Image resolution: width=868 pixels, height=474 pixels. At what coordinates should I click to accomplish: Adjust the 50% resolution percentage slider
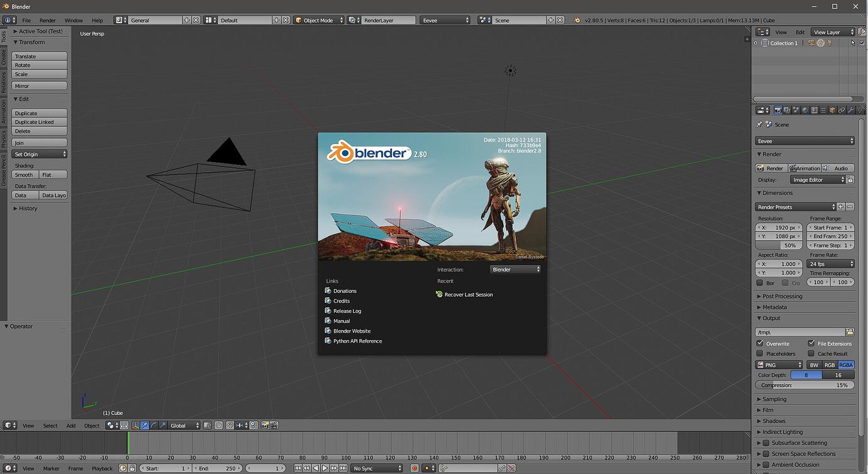pyautogui.click(x=779, y=245)
